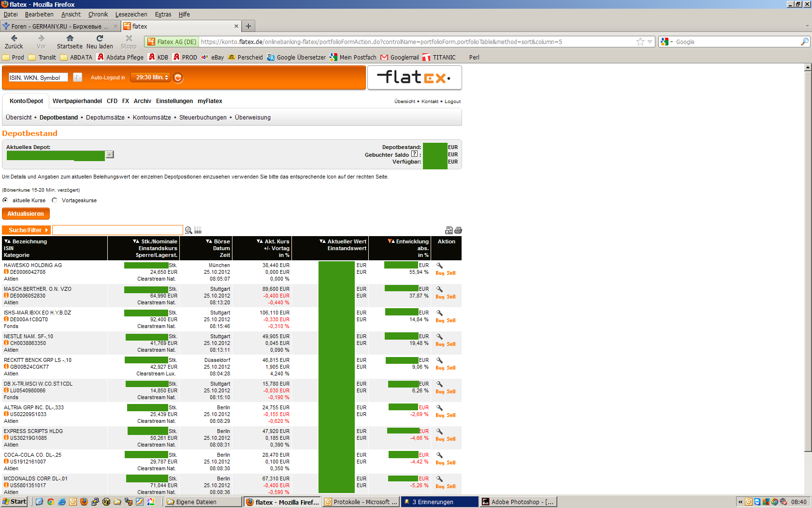Open the Extras menu
Viewport: 812px width, 508px height.
point(163,15)
